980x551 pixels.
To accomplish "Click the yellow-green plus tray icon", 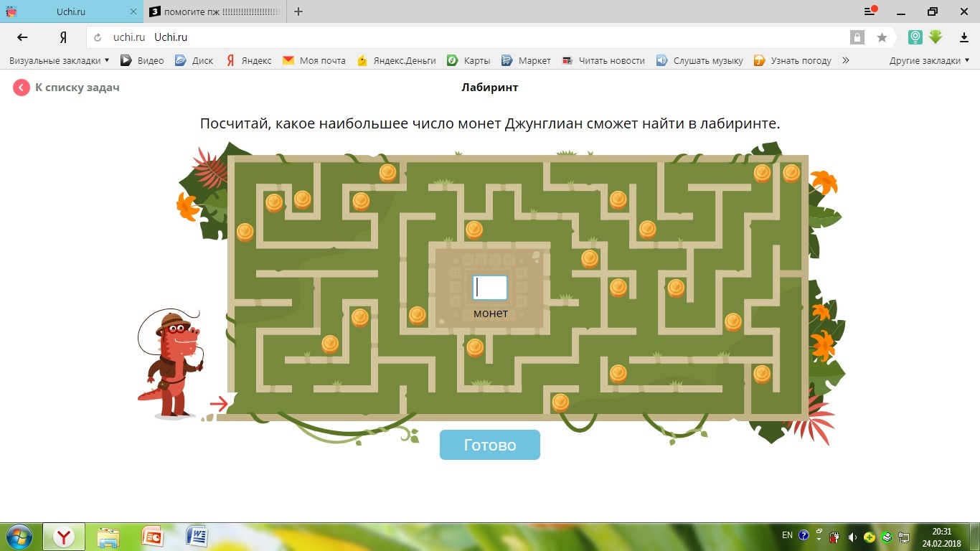I will click(870, 537).
